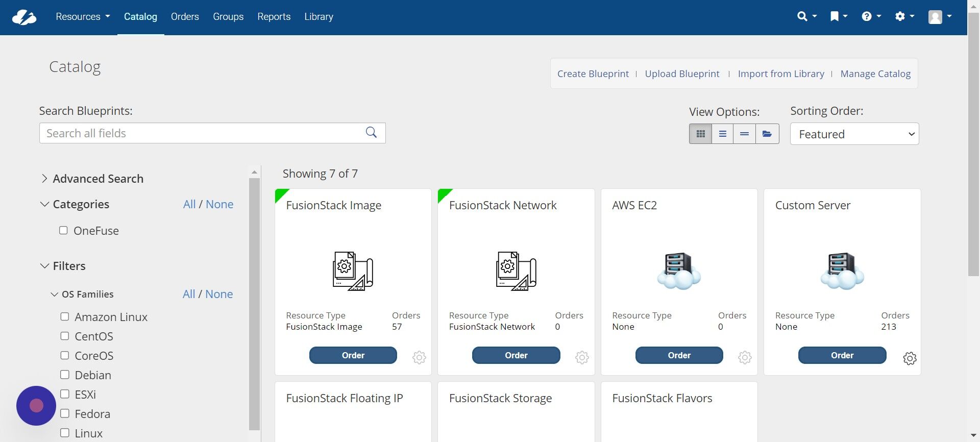Open the user profile avatar menu
This screenshot has width=980, height=442.
click(940, 17)
